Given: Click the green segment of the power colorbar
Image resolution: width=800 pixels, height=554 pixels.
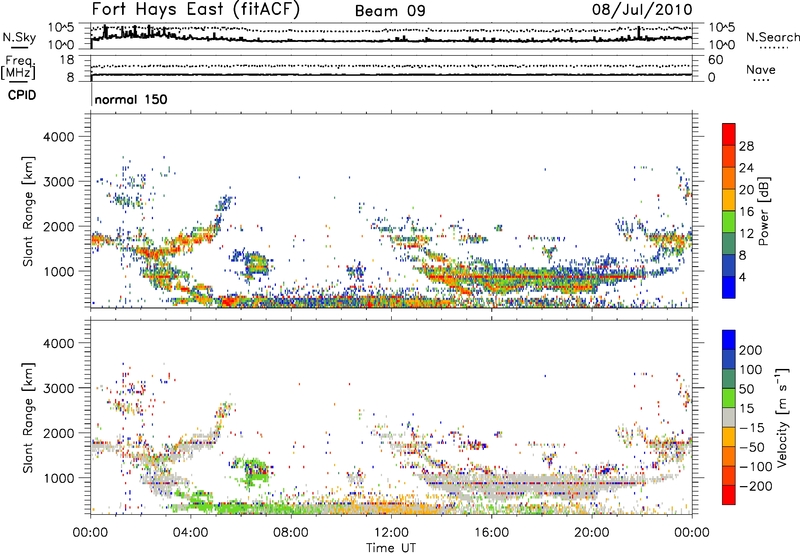Looking at the screenshot, I should pyautogui.click(x=729, y=221).
